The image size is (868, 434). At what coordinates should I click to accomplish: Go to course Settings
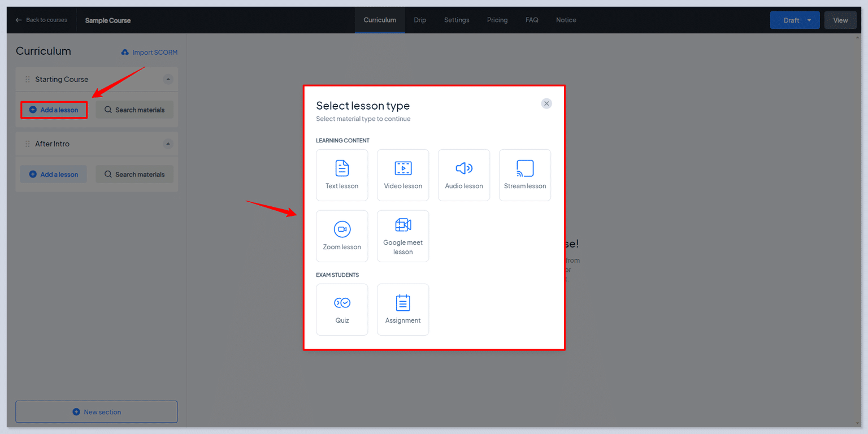pyautogui.click(x=457, y=20)
